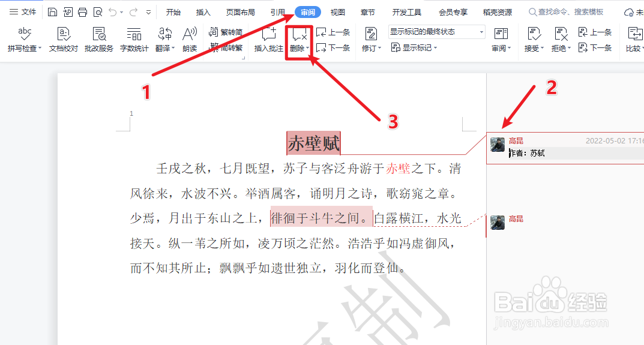Image resolution: width=644 pixels, height=345 pixels.
Task: Go to previous revision 上一条
Action: 595,32
